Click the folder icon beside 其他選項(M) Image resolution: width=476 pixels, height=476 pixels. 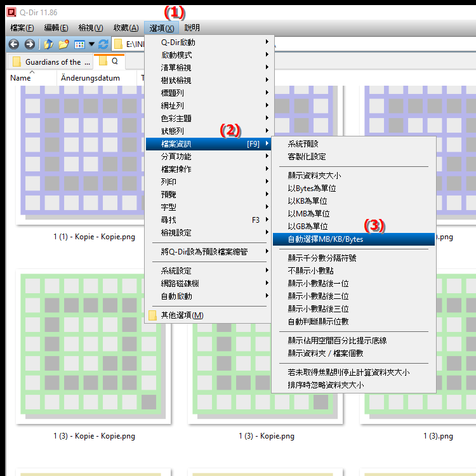click(153, 315)
